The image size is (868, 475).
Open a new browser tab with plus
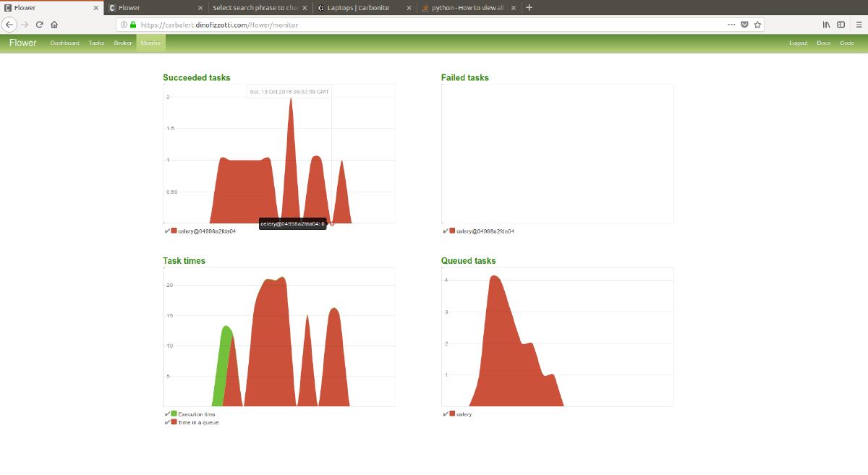click(529, 7)
